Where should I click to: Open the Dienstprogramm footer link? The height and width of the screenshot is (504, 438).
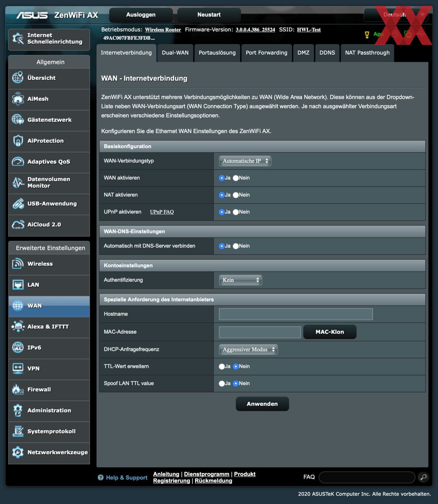click(207, 474)
